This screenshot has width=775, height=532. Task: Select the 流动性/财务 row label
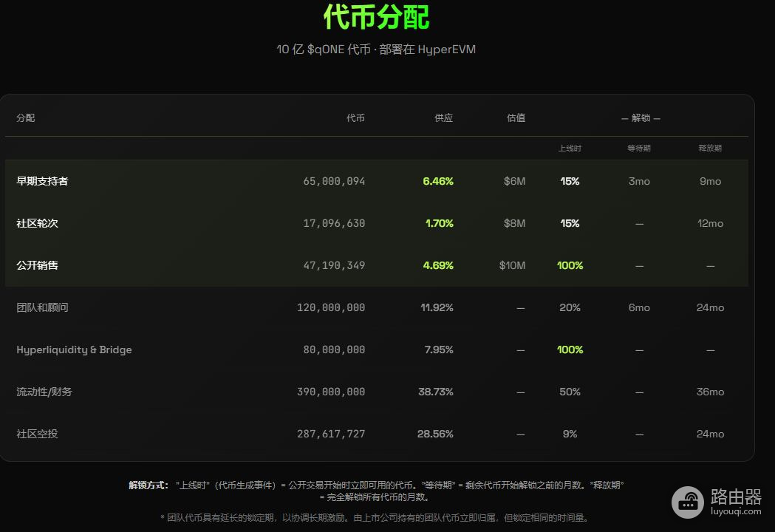coord(44,392)
